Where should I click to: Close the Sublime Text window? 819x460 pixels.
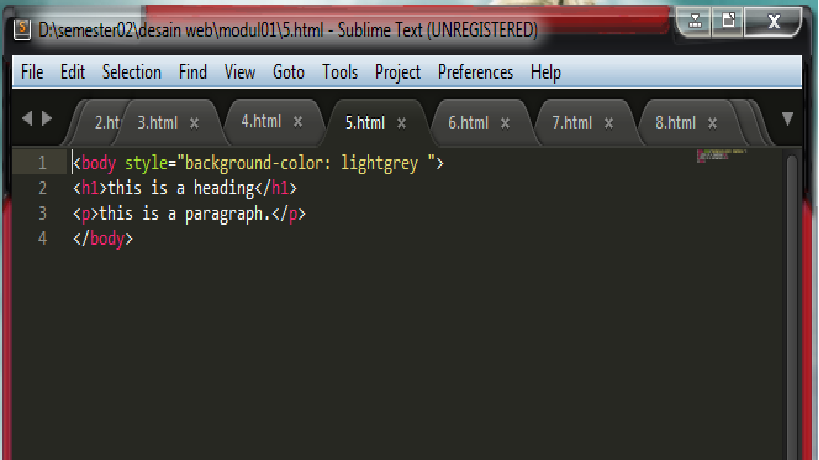click(774, 21)
